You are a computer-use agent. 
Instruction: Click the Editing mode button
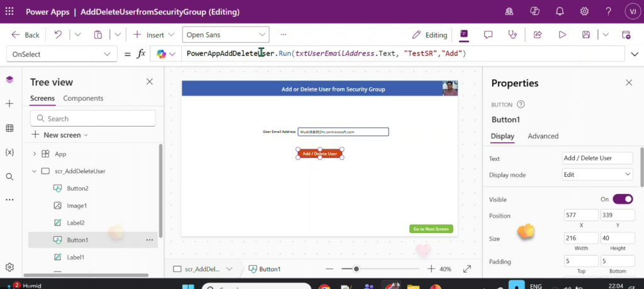click(x=430, y=35)
